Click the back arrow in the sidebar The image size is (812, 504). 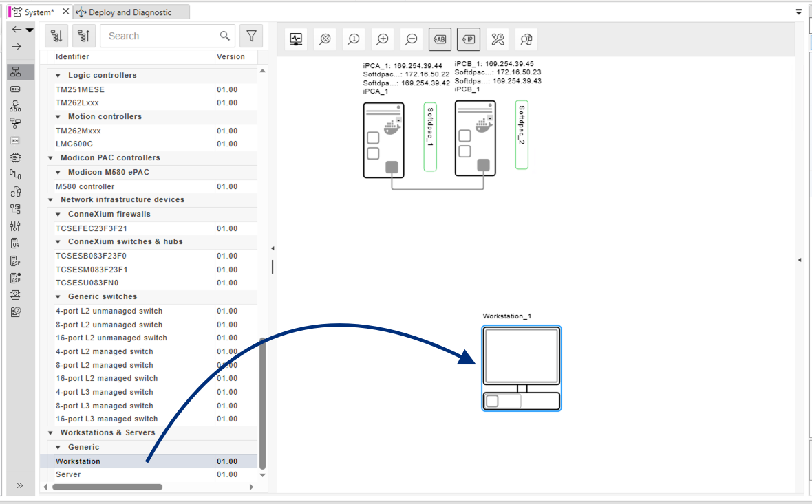point(17,30)
